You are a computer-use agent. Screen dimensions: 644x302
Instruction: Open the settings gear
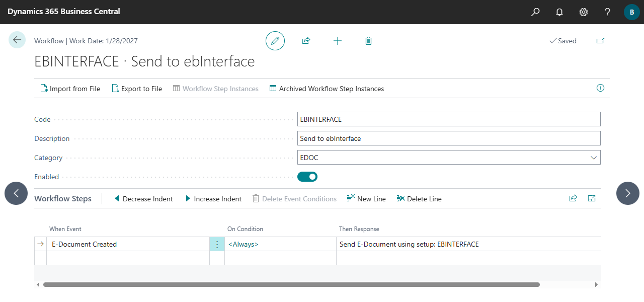pos(584,12)
